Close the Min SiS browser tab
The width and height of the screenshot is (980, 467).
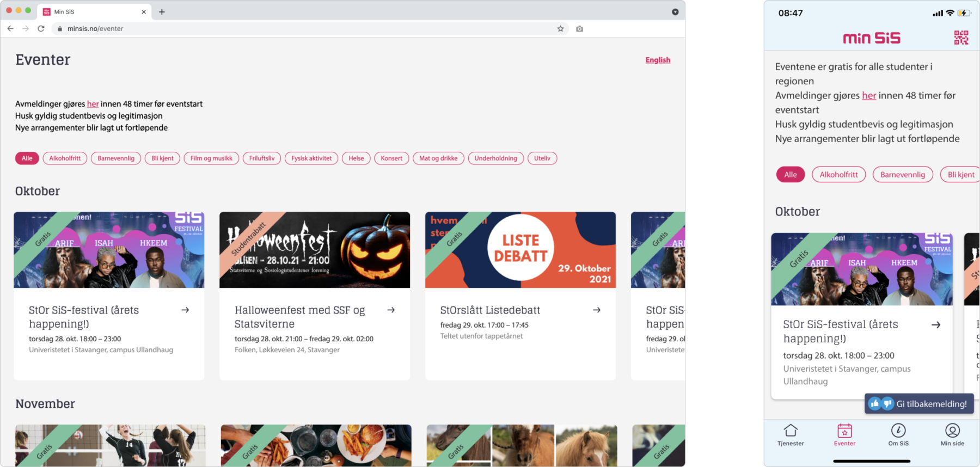pyautogui.click(x=144, y=11)
